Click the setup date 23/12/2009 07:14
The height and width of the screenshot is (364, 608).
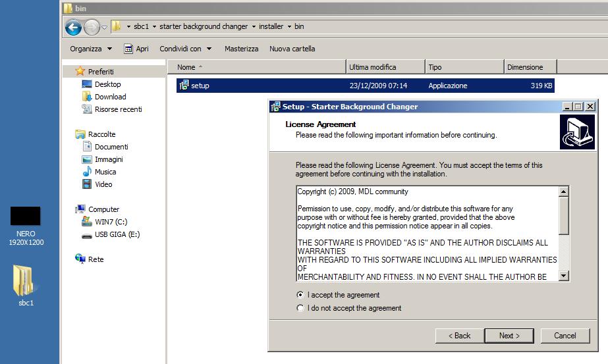pos(378,86)
